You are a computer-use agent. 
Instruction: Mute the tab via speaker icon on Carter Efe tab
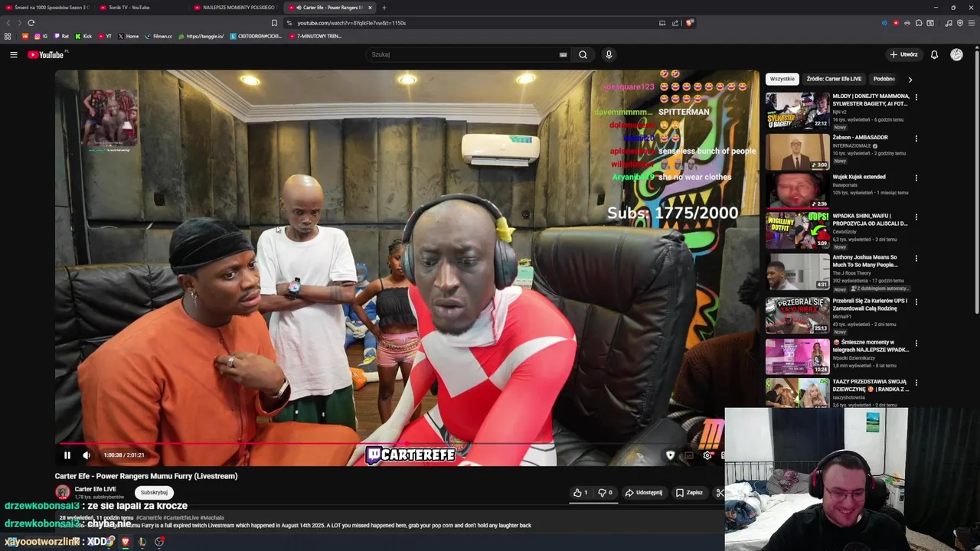[x=299, y=8]
